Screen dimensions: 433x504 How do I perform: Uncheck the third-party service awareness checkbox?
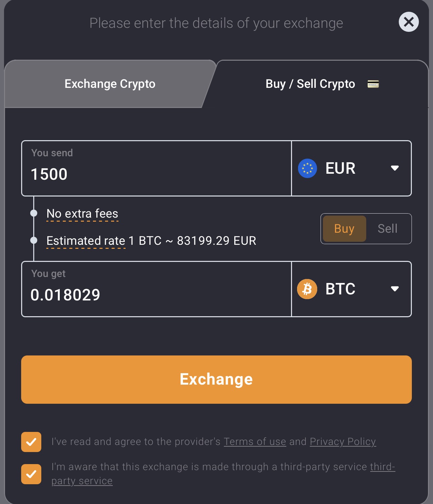coord(31,474)
